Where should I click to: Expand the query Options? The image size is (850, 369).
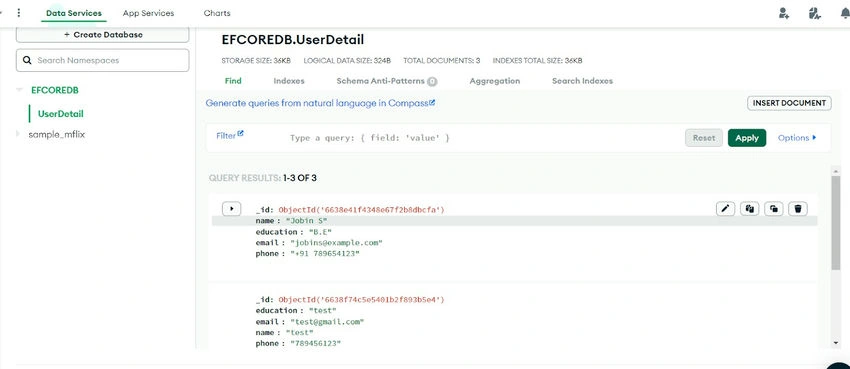point(797,138)
